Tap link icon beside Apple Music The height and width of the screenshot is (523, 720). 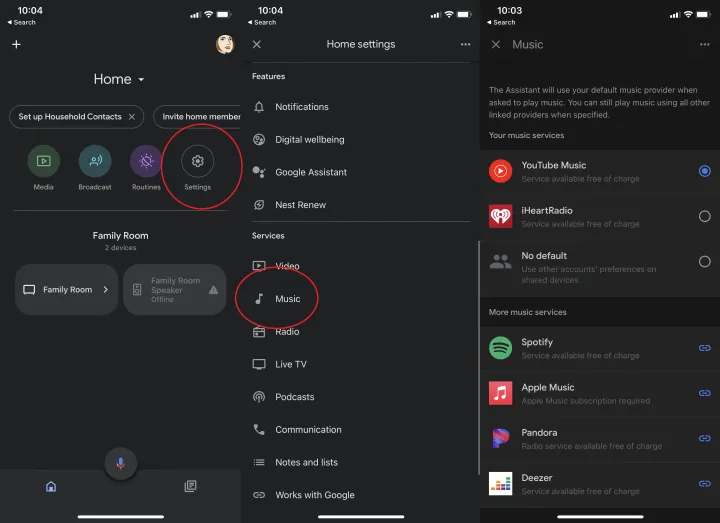click(x=704, y=393)
